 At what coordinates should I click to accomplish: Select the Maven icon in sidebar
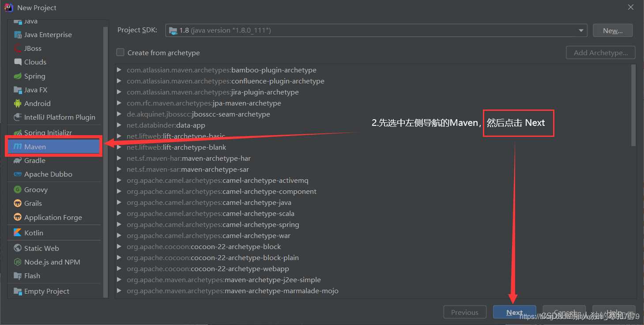point(18,147)
